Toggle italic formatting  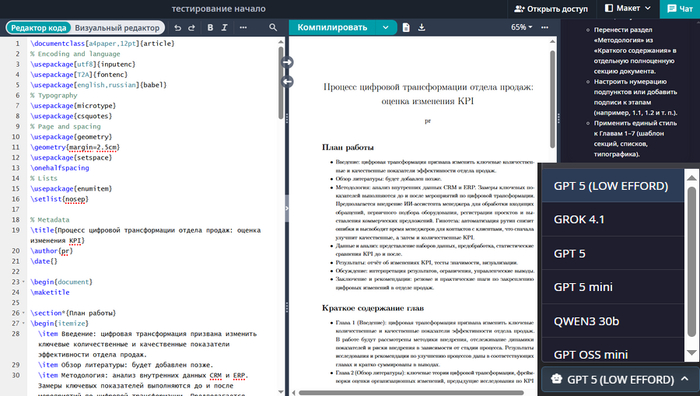tap(224, 28)
